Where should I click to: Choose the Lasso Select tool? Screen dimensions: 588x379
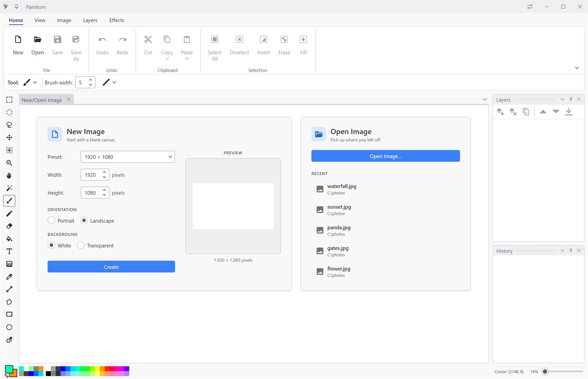tap(9, 125)
